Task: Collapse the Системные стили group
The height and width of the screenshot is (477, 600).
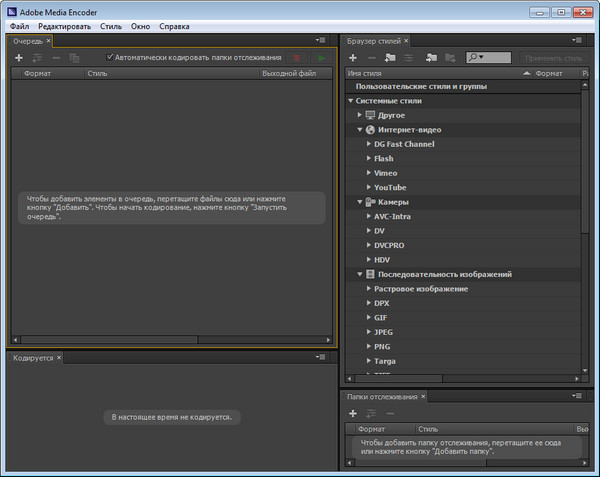Action: click(x=351, y=101)
